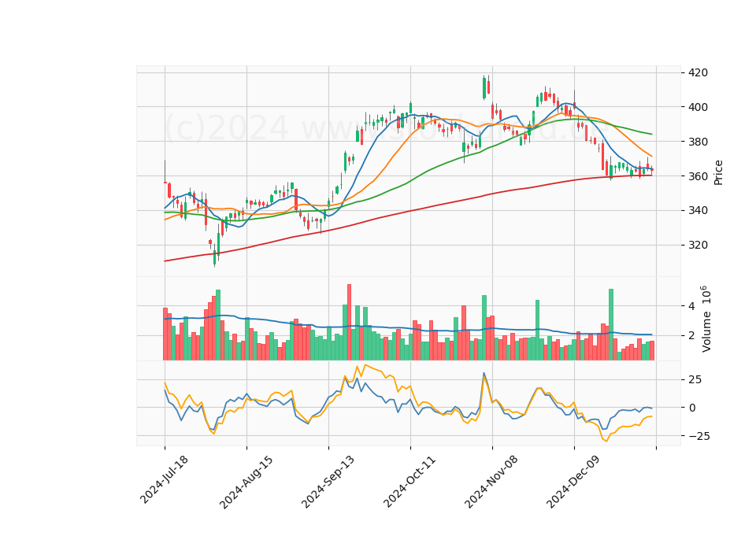
Task: Click the 380 price tick label
Action: (x=699, y=142)
